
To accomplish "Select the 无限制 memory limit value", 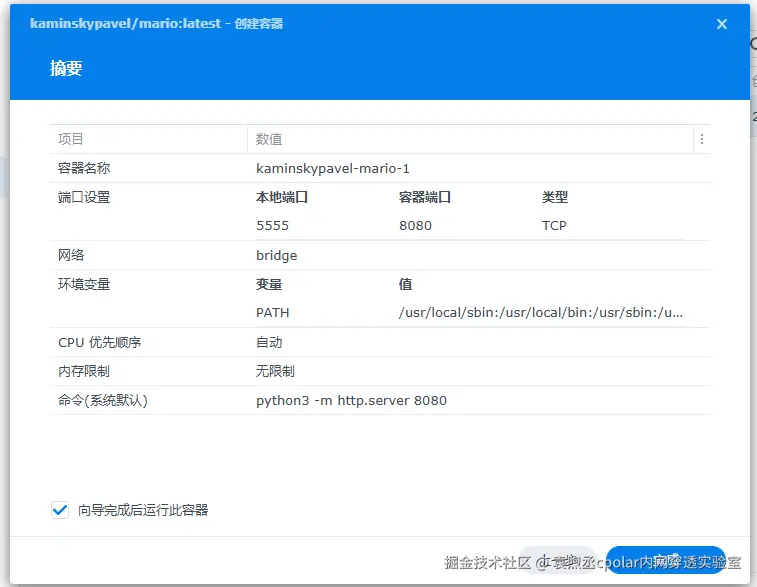I will pos(275,371).
